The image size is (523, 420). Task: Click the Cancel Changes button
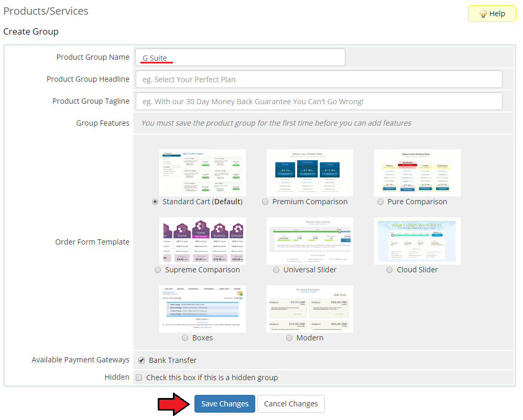coord(291,404)
